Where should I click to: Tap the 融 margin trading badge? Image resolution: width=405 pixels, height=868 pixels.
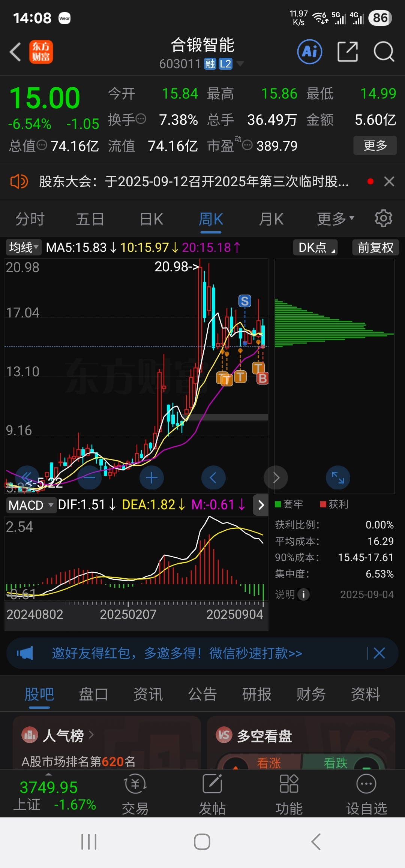pyautogui.click(x=210, y=64)
